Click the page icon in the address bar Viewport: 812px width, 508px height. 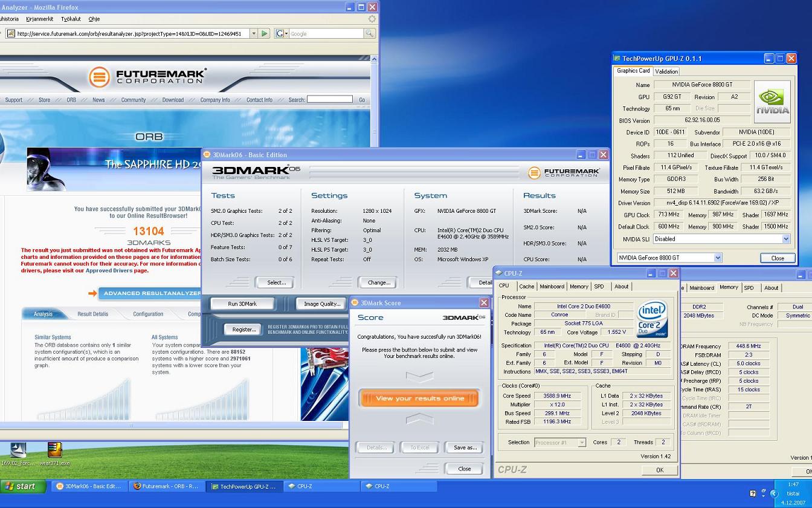click(x=11, y=34)
